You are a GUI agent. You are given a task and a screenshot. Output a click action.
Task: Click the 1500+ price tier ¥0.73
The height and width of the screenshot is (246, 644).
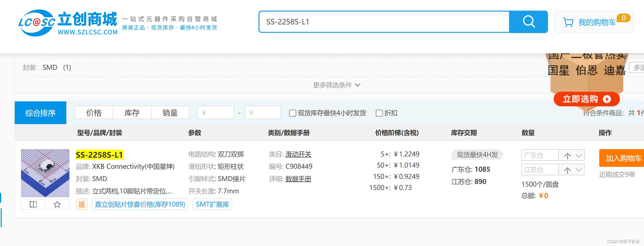pyautogui.click(x=391, y=188)
